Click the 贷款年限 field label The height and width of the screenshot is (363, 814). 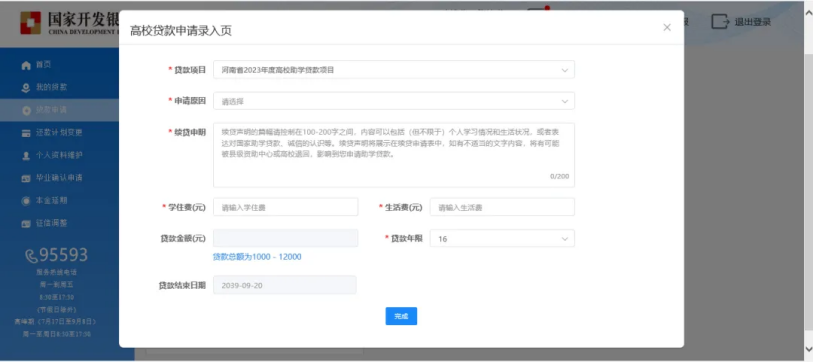click(406, 238)
